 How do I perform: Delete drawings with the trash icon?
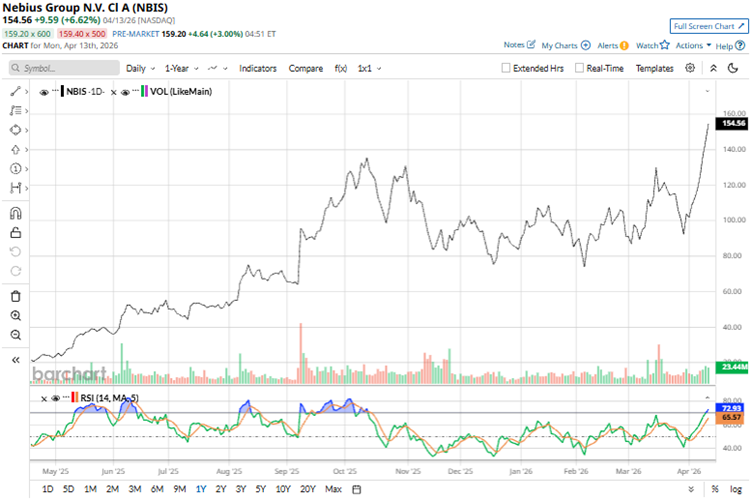pos(15,296)
